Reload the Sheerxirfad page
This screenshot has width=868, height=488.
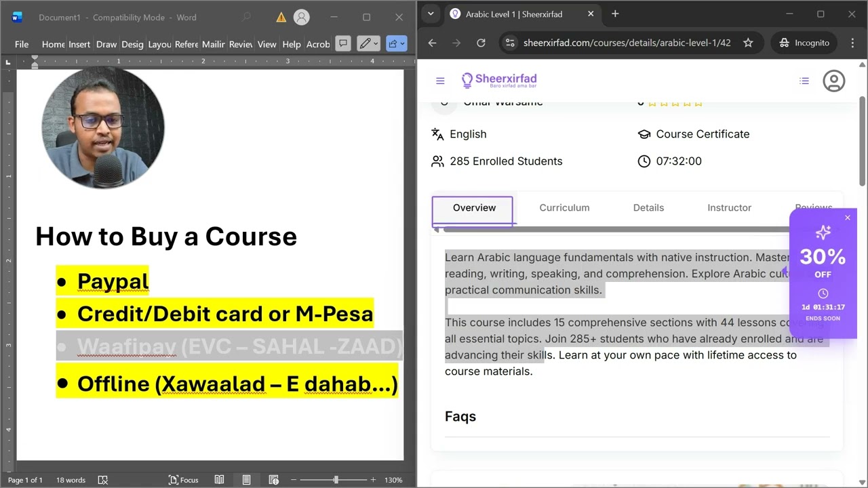481,43
